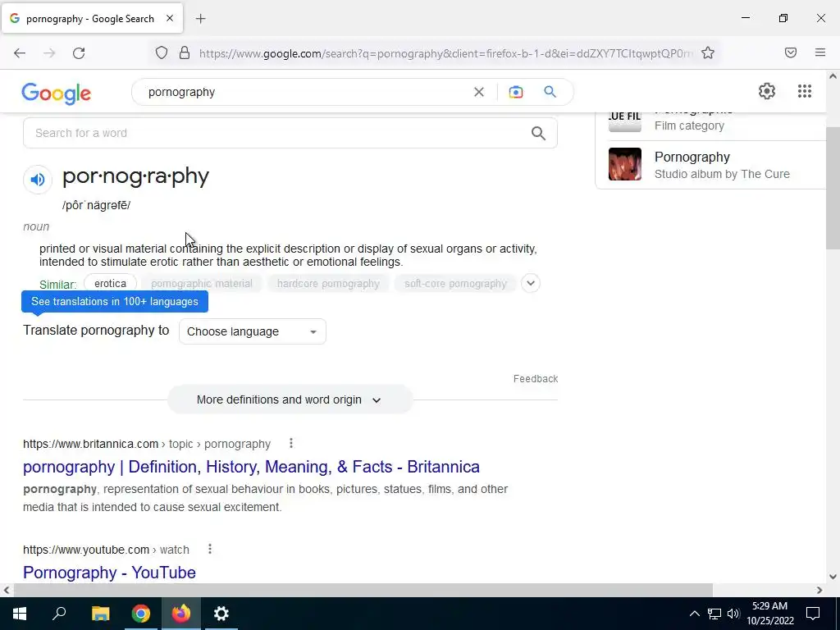Focus the Google search query box
Image resolution: width=840 pixels, height=630 pixels.
click(x=307, y=92)
